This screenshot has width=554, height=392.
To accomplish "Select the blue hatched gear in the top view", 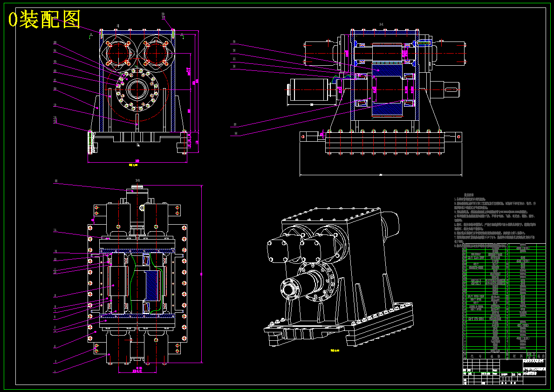I will (x=153, y=286).
